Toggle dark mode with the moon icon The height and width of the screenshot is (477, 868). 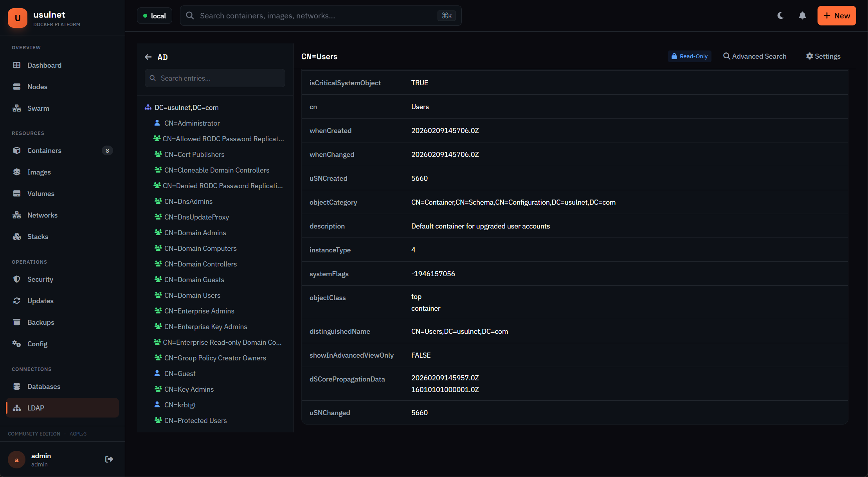pos(780,15)
